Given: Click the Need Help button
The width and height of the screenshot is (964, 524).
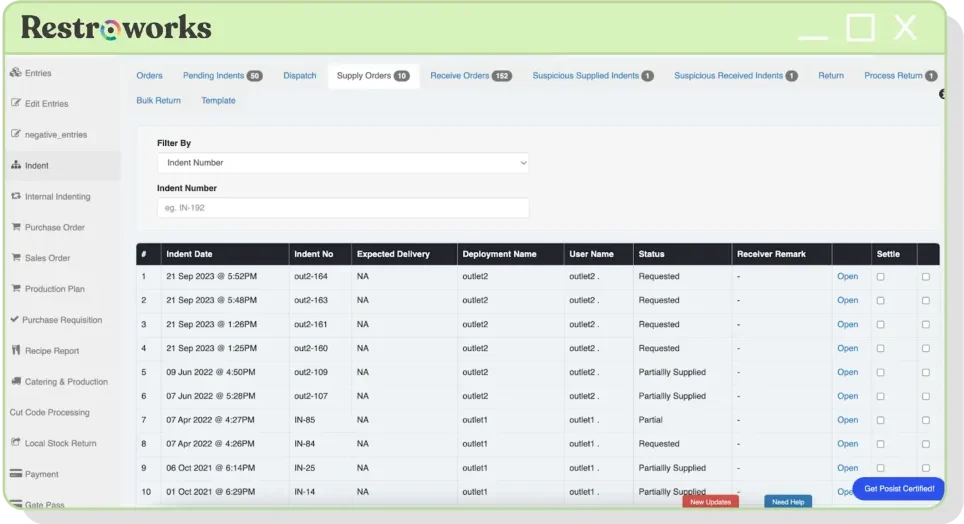Looking at the screenshot, I should [x=788, y=502].
